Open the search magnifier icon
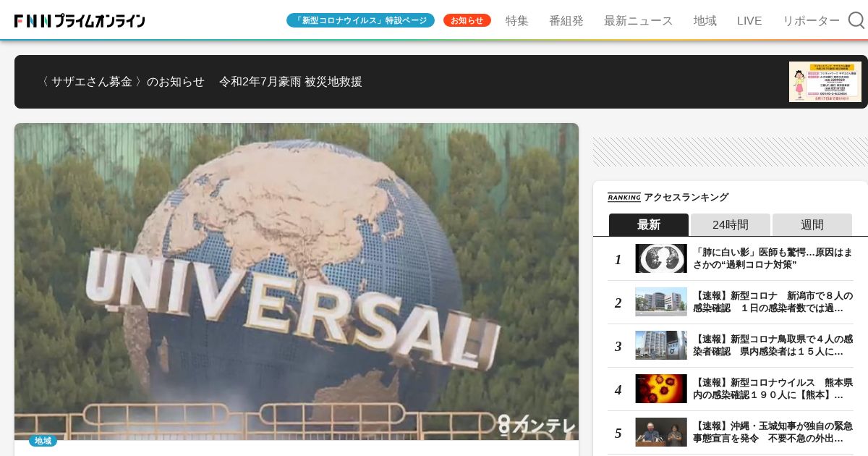868x456 pixels. (856, 20)
